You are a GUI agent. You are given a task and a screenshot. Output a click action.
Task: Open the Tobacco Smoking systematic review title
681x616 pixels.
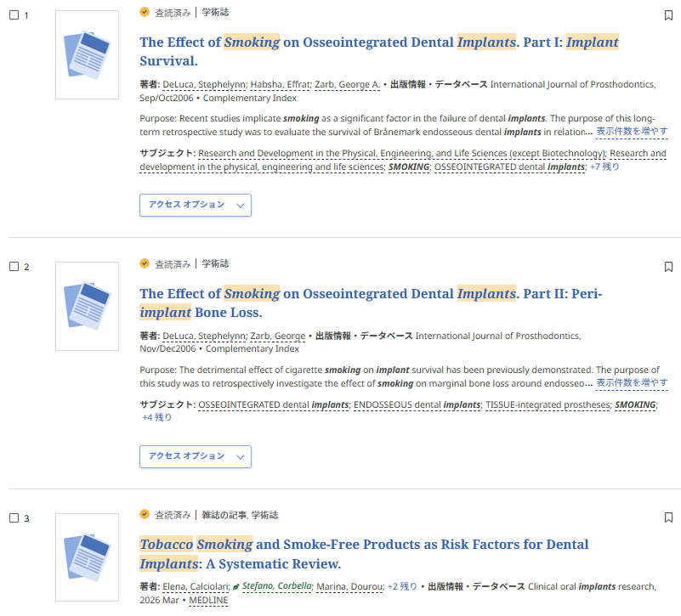tap(364, 553)
